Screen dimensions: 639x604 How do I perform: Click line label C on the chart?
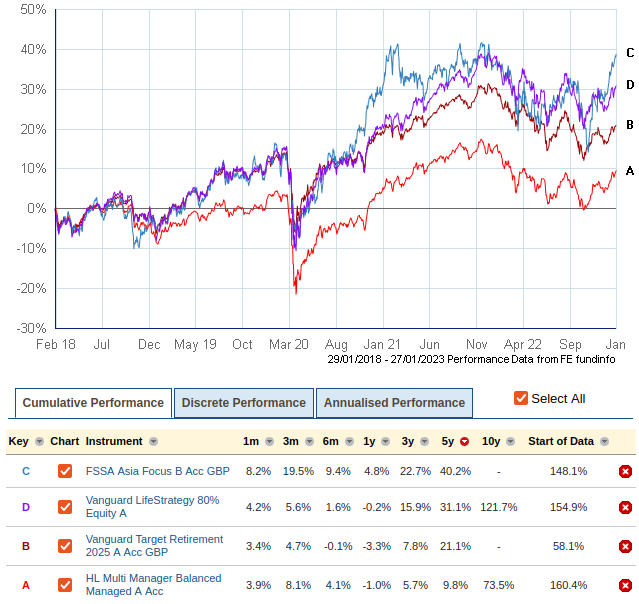(x=630, y=53)
